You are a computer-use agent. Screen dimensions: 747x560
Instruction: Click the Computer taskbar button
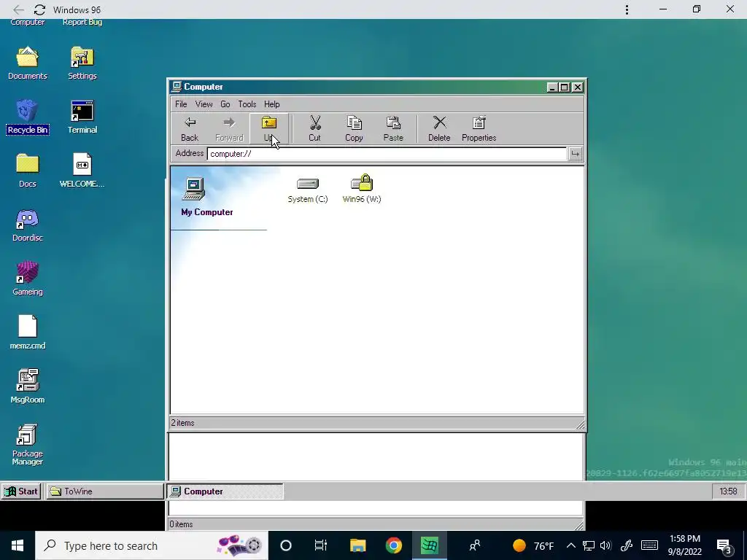(x=225, y=491)
